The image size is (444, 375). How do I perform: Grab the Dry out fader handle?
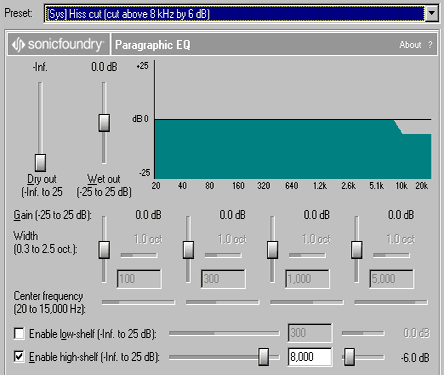coord(40,162)
